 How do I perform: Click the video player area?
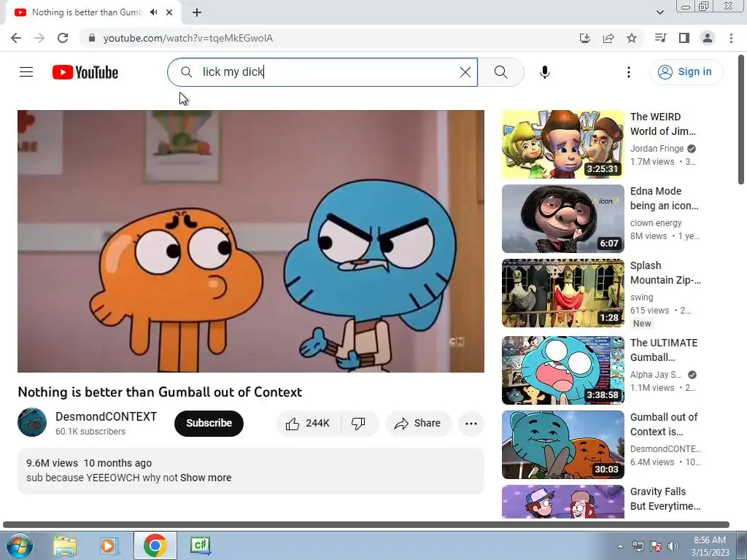[x=251, y=241]
